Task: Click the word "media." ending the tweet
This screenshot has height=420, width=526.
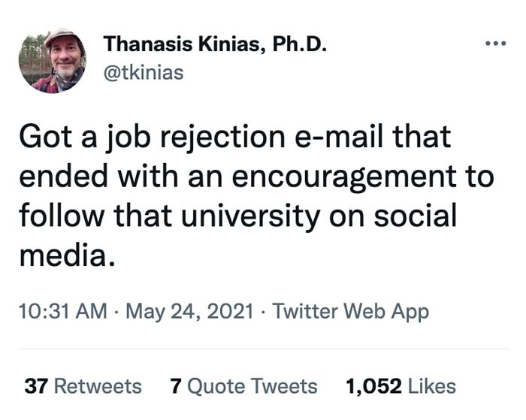Action: [x=67, y=256]
